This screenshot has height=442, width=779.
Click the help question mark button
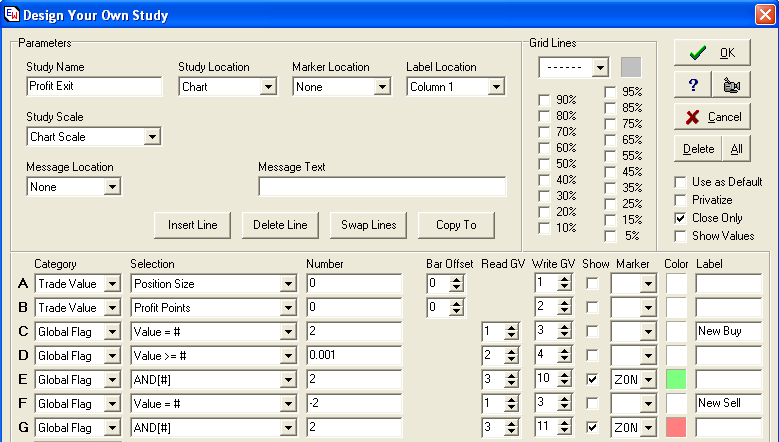coord(692,85)
